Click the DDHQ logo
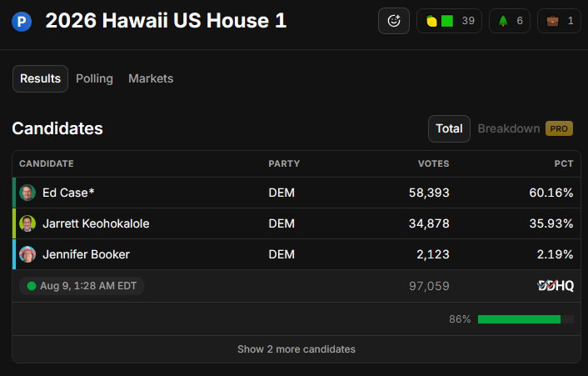588x376 pixels. point(556,286)
